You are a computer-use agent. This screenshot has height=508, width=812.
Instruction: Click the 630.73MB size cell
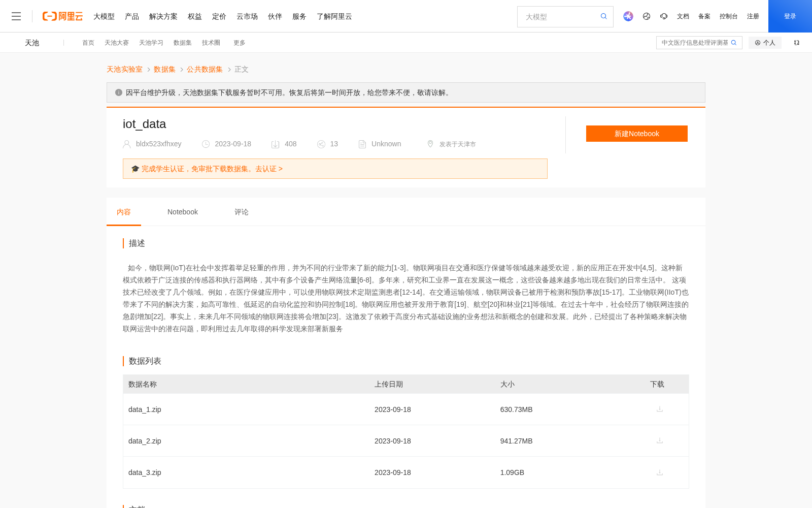(516, 409)
